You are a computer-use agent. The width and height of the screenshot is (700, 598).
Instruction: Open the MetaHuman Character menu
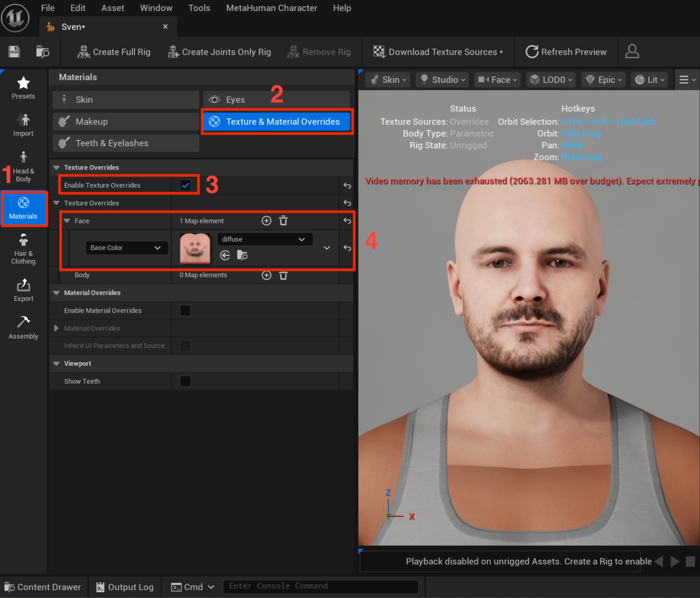tap(272, 8)
